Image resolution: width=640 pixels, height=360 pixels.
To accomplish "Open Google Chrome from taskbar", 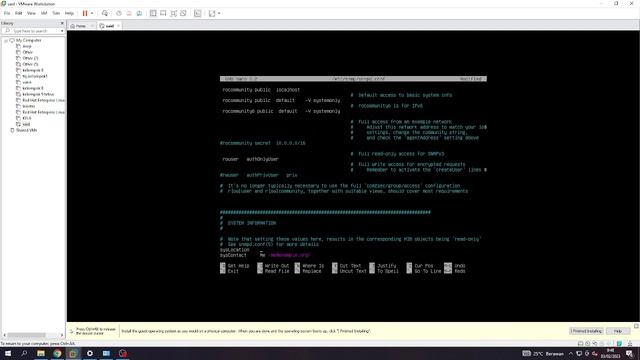I will [x=57, y=353].
